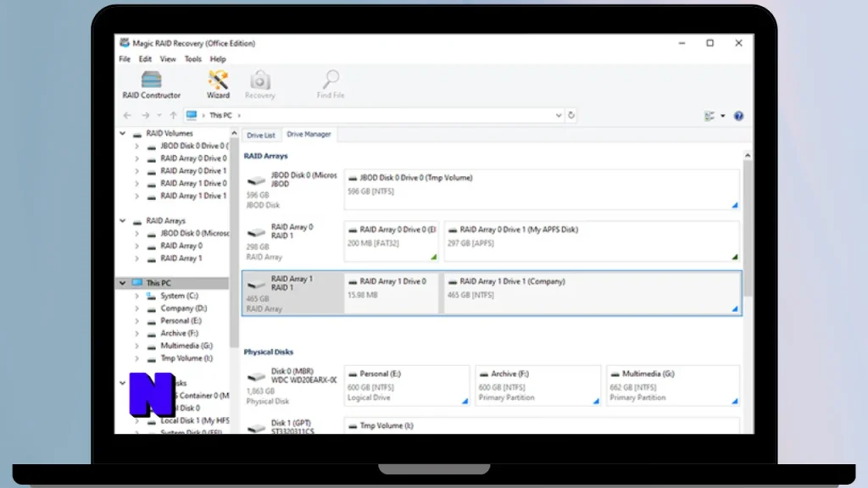
Task: Select RAID Array 1 Drive 1 in the tree
Action: tap(193, 196)
